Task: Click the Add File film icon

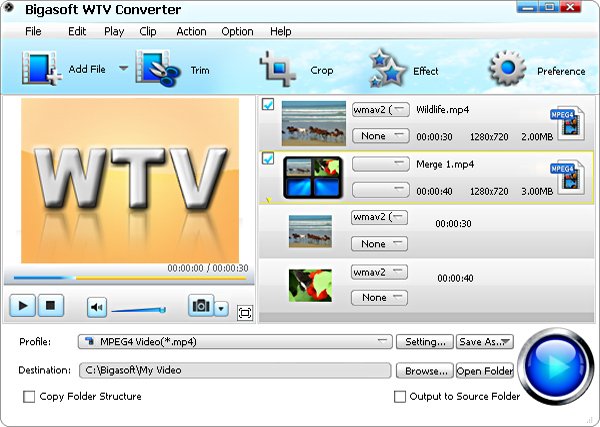Action: 41,68
